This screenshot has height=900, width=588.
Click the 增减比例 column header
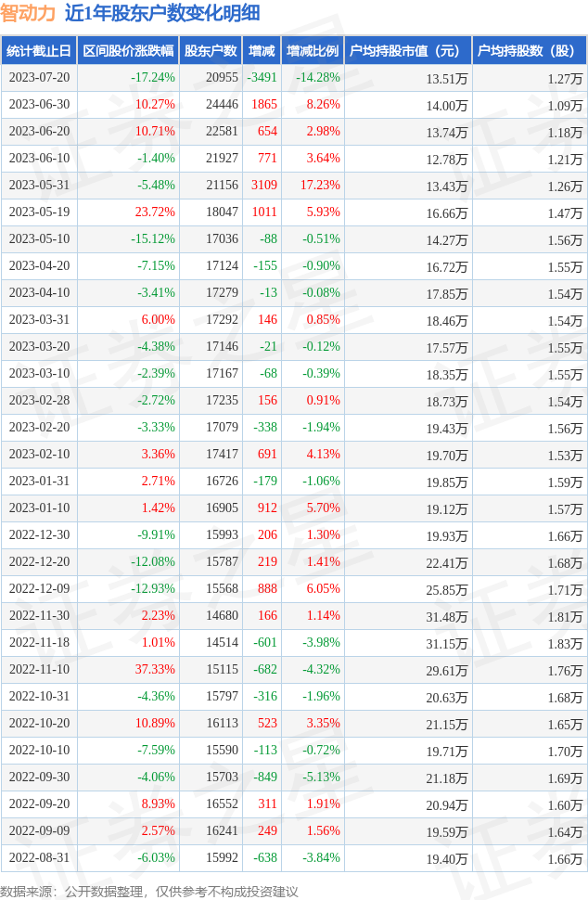pyautogui.click(x=313, y=50)
